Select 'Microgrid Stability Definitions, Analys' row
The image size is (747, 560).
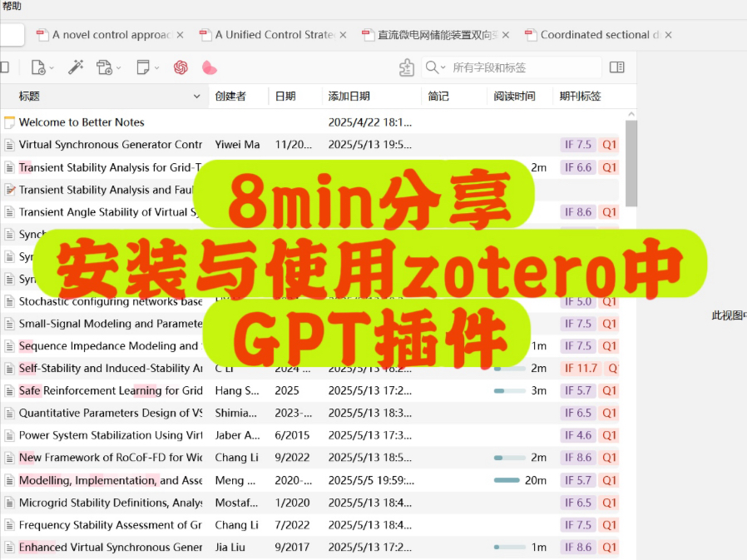(309, 503)
